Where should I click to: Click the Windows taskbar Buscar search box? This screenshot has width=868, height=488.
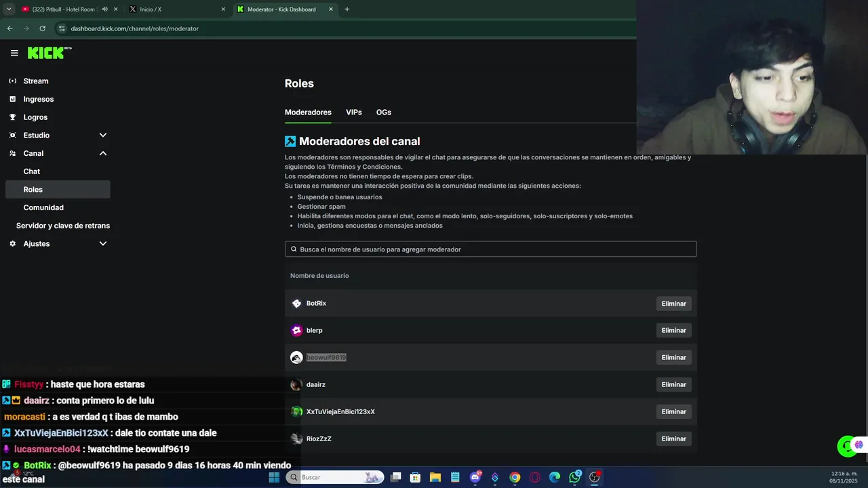pyautogui.click(x=334, y=477)
